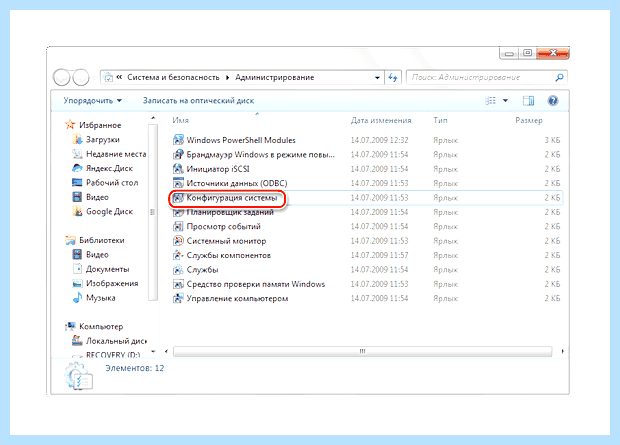Sort by Дата изменения column header

coord(381,120)
